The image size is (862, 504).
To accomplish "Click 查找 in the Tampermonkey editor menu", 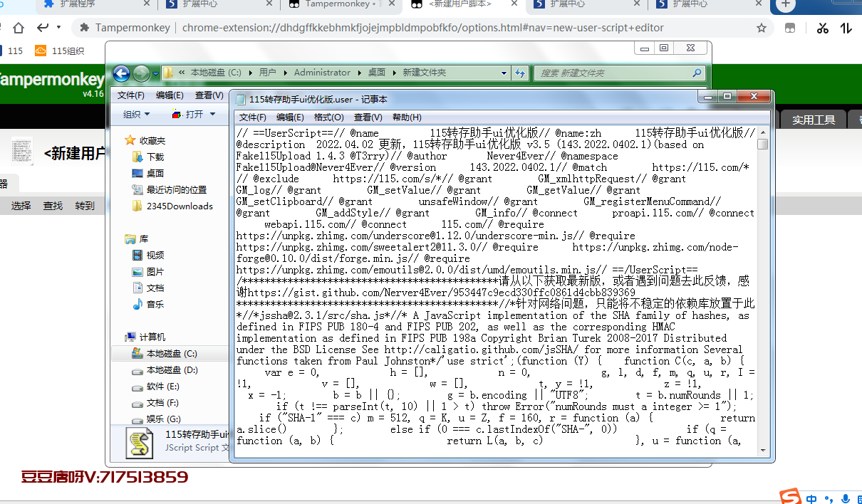I will point(53,206).
